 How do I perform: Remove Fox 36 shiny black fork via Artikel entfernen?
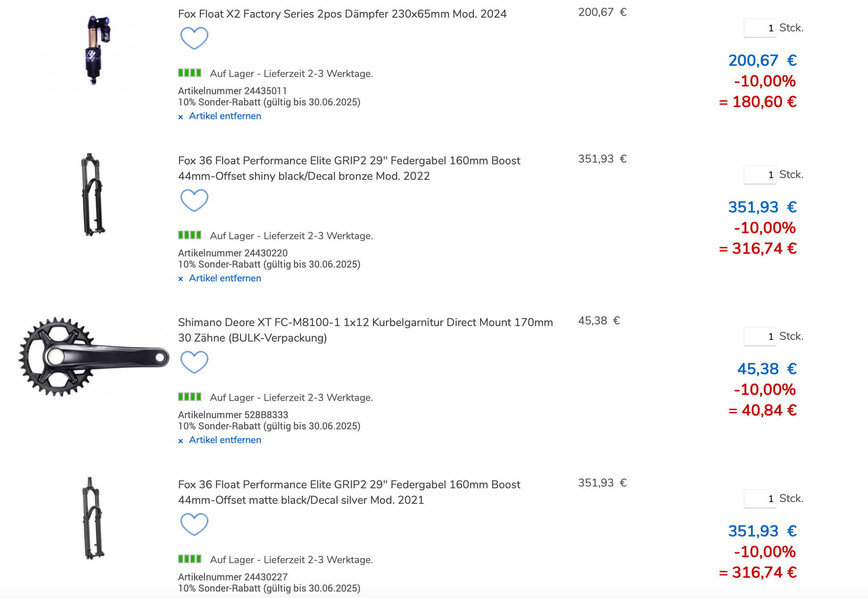click(x=225, y=278)
